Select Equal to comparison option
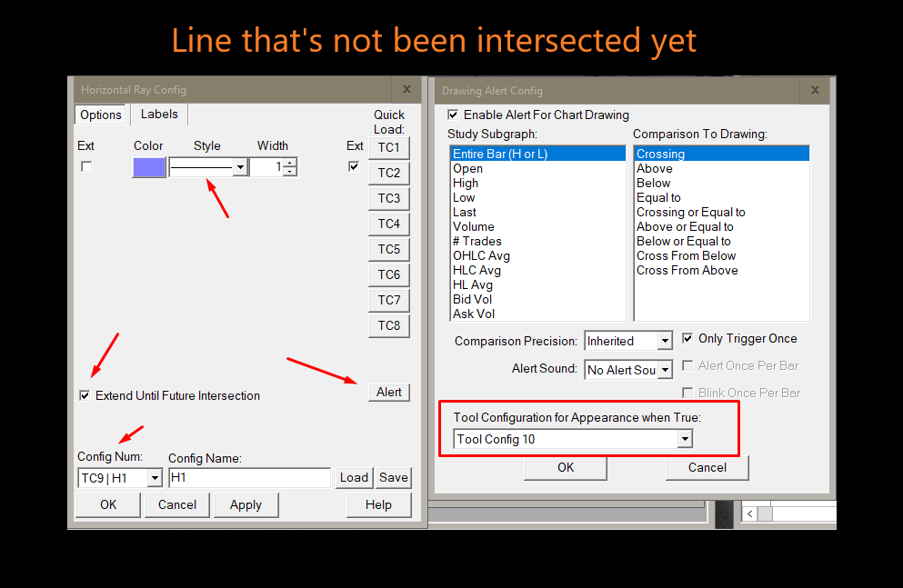 [x=721, y=197]
